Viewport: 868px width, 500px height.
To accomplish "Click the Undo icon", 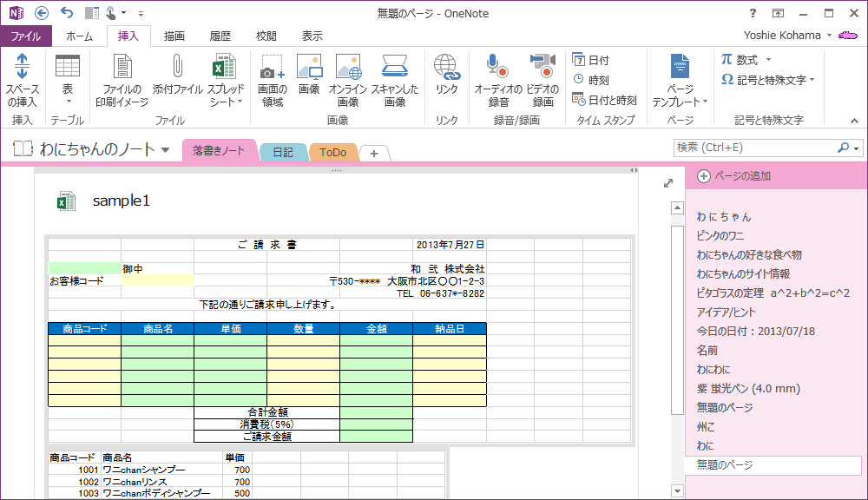I will click(x=67, y=13).
